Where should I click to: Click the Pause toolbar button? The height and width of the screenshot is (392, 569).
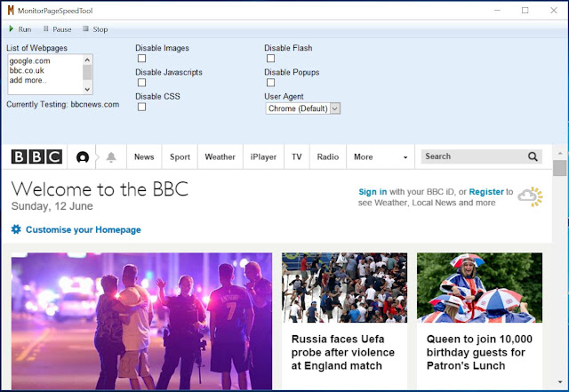57,29
